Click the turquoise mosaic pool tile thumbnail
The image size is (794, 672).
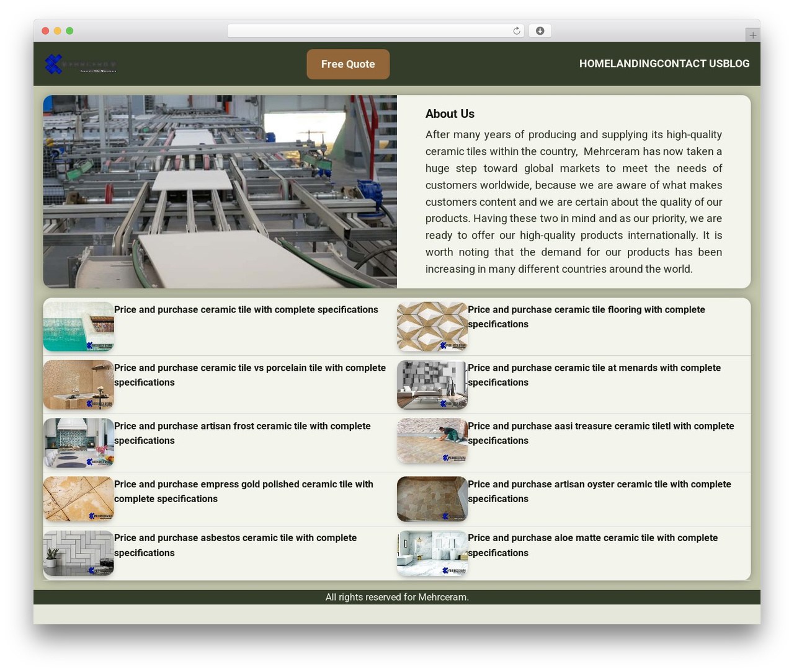pos(79,327)
